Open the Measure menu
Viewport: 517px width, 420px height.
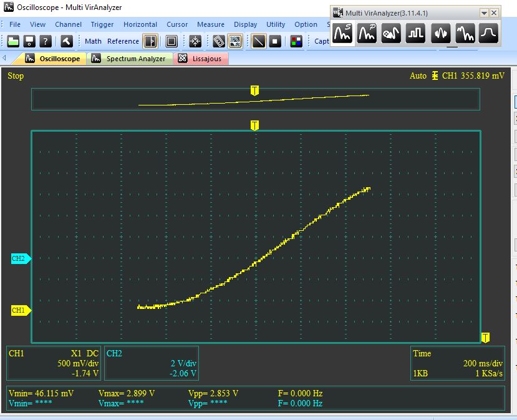click(211, 24)
